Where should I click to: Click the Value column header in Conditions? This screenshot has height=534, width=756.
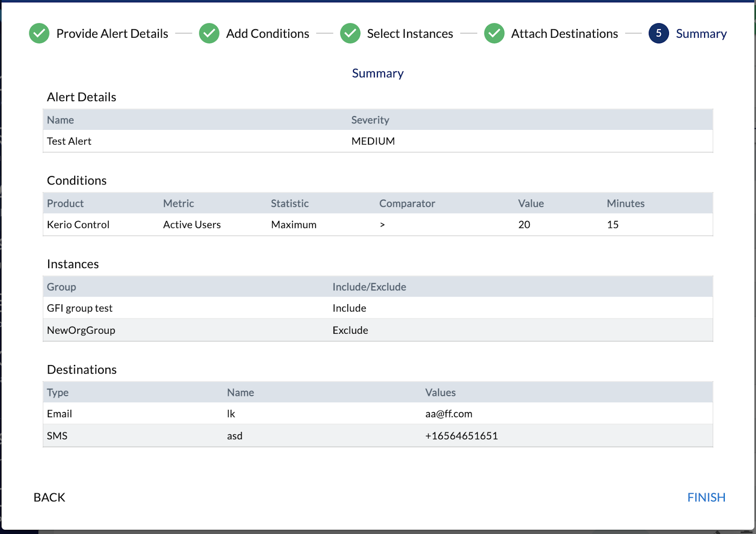[531, 203]
